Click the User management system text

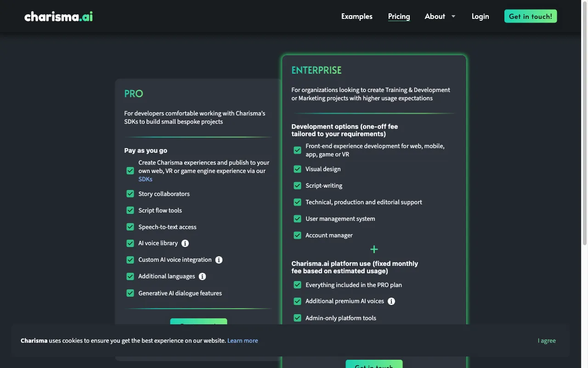pyautogui.click(x=340, y=218)
